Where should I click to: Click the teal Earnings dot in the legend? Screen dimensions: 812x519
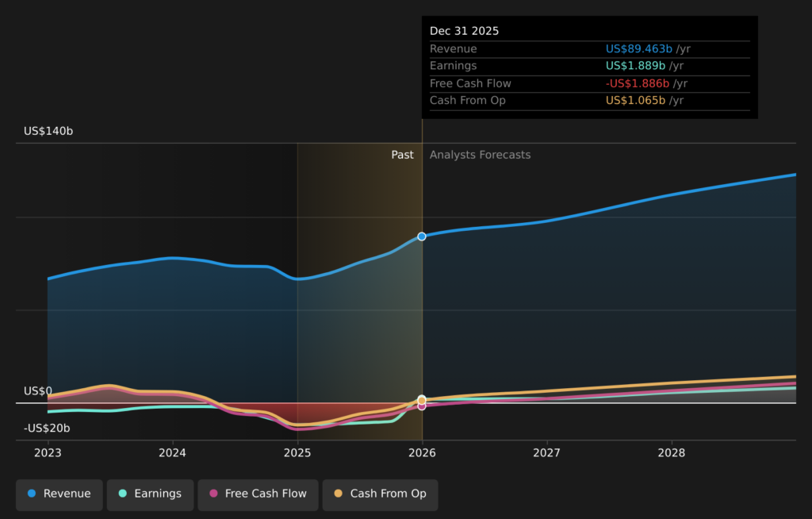click(x=121, y=494)
